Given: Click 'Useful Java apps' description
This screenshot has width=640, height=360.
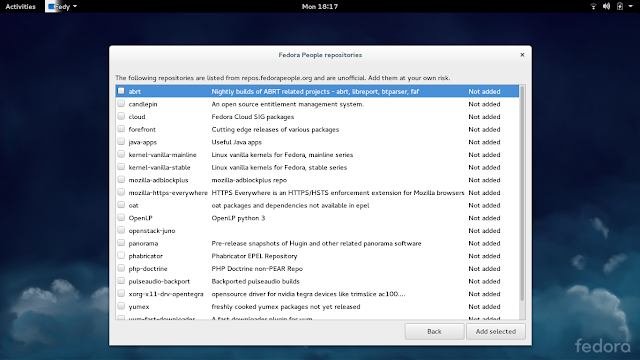Looking at the screenshot, I should (x=237, y=142).
